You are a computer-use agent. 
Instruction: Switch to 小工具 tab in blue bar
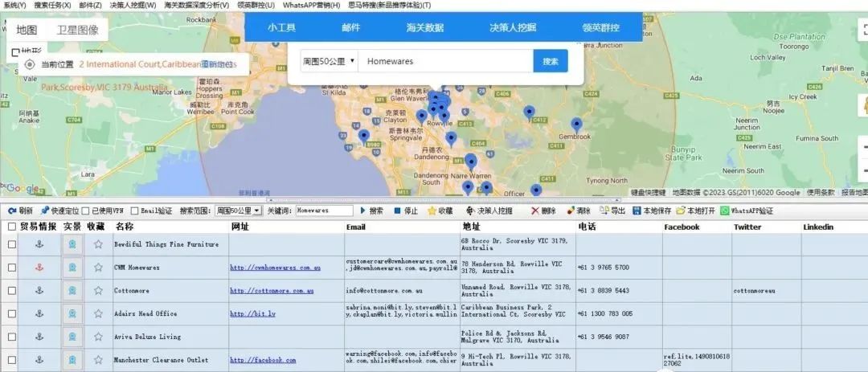point(281,27)
